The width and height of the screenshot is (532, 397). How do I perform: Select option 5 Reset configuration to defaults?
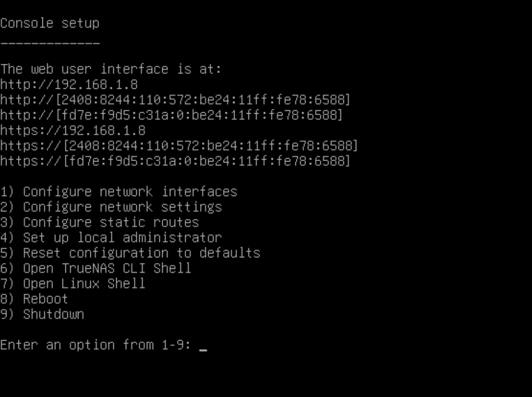click(x=130, y=253)
